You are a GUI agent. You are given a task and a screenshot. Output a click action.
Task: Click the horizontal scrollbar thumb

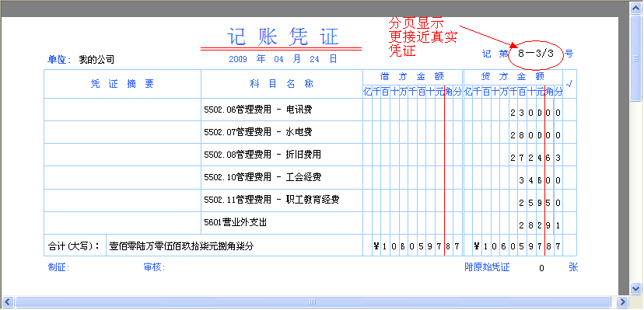coord(313,301)
